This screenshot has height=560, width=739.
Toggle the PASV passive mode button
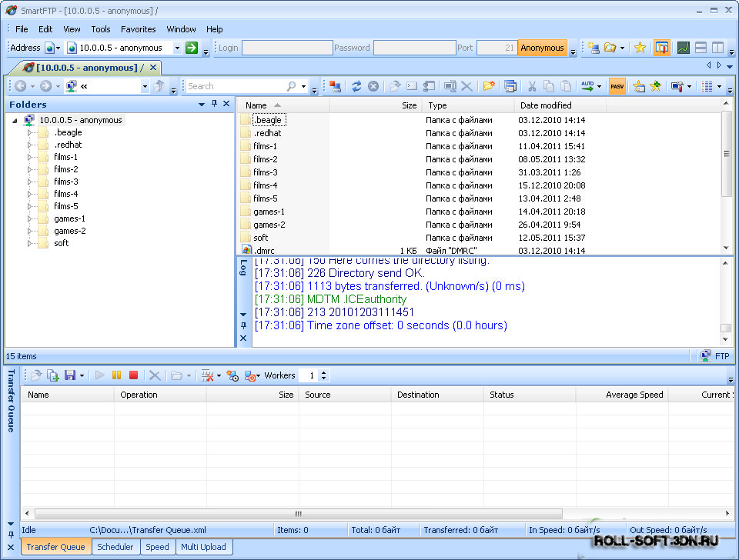617,86
